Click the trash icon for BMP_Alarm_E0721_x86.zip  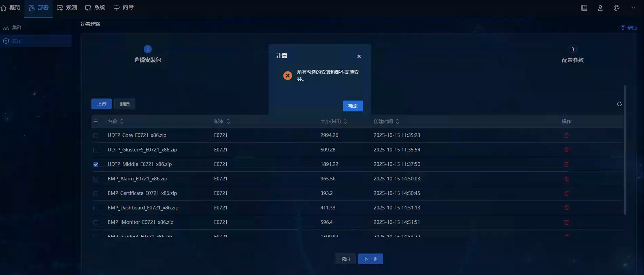[x=566, y=179]
